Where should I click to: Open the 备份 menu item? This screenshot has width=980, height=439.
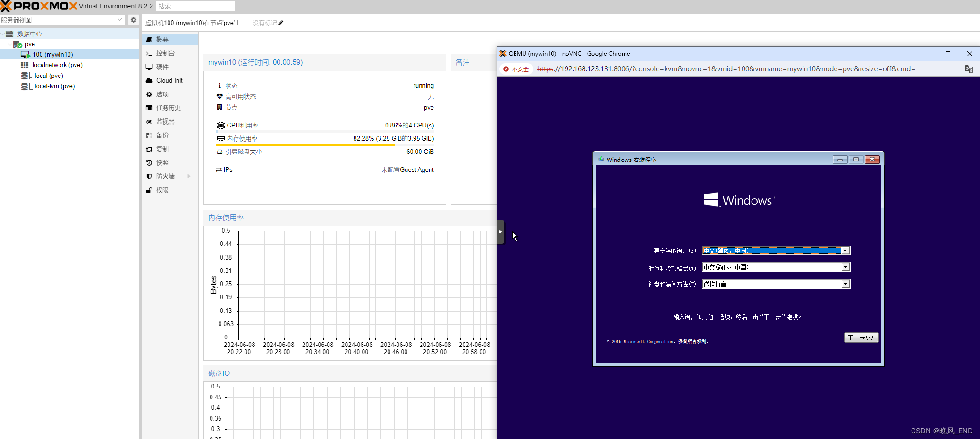[x=170, y=135]
